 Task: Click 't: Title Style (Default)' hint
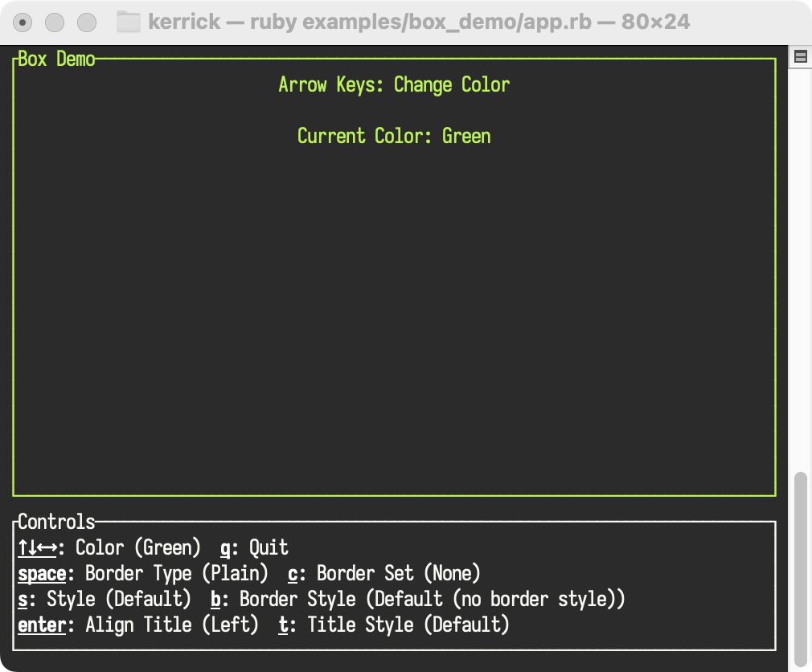point(394,625)
